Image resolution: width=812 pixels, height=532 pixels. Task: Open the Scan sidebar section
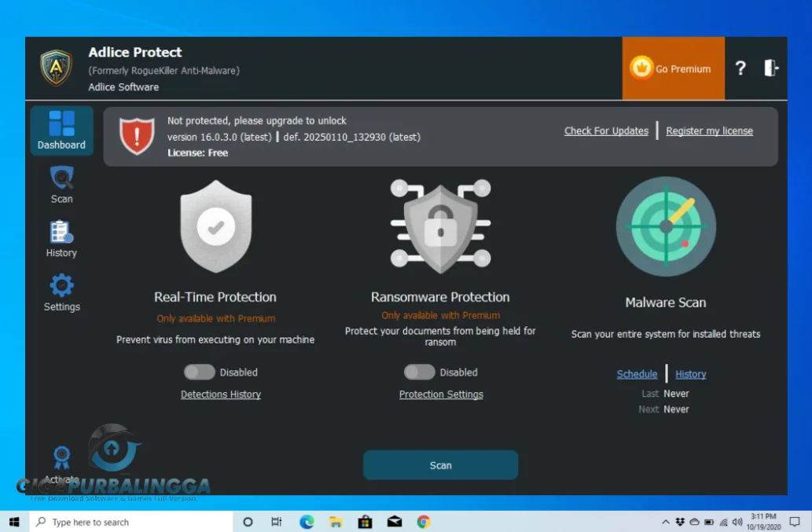(x=61, y=185)
